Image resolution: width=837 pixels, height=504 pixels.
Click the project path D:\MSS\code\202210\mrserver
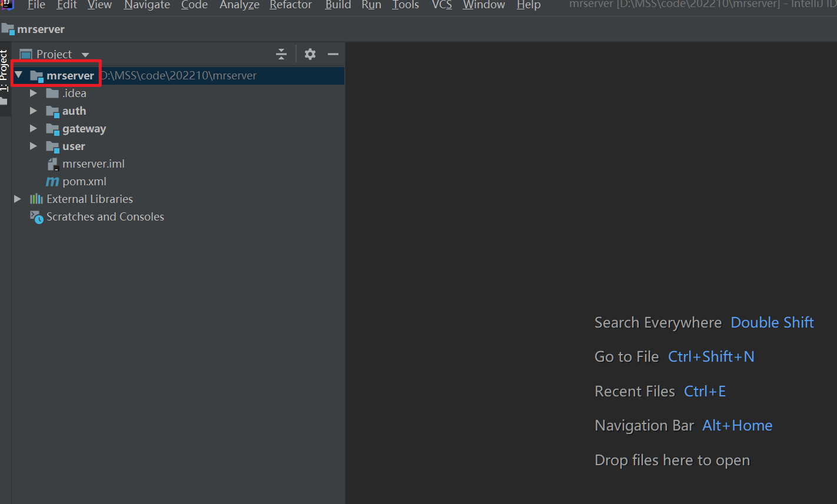point(179,76)
